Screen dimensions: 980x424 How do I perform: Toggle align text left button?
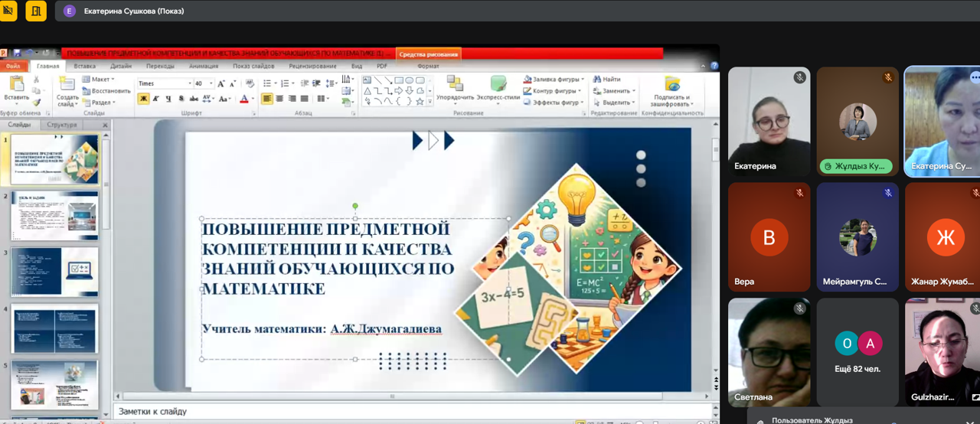point(267,99)
